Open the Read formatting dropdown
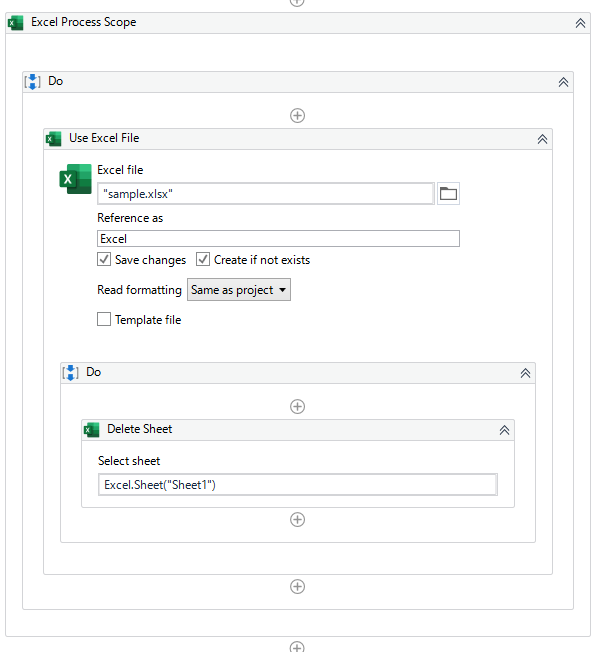 click(x=239, y=290)
